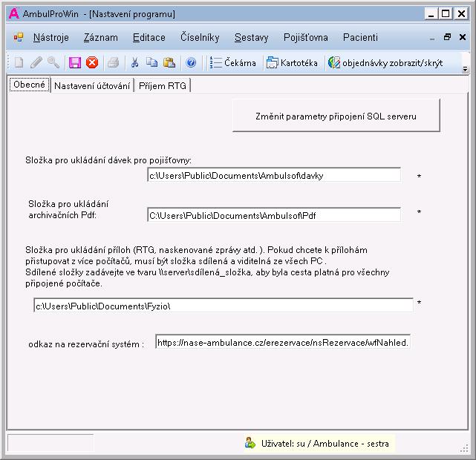Viewport: 476px width, 460px height.
Task: Click the label odkaz na rezervační systém
Action: click(x=86, y=344)
